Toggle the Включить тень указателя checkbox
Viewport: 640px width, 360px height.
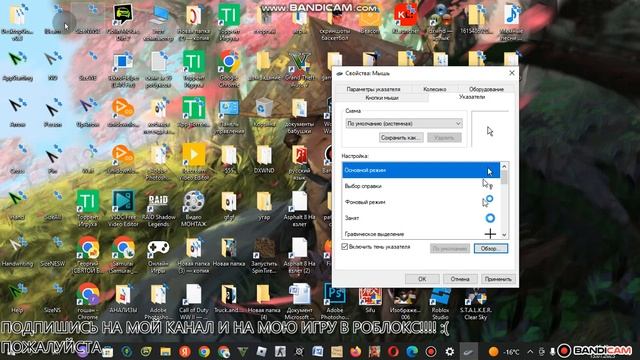[x=344, y=247]
